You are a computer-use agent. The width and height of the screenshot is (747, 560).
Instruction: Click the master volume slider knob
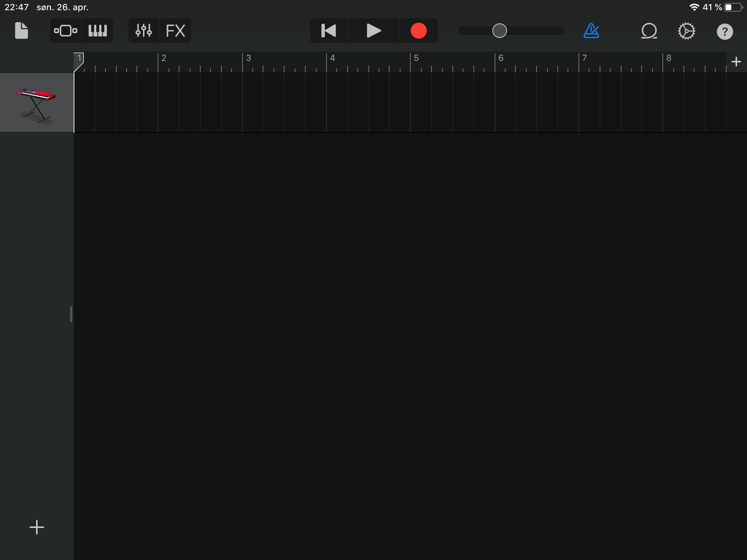(499, 31)
